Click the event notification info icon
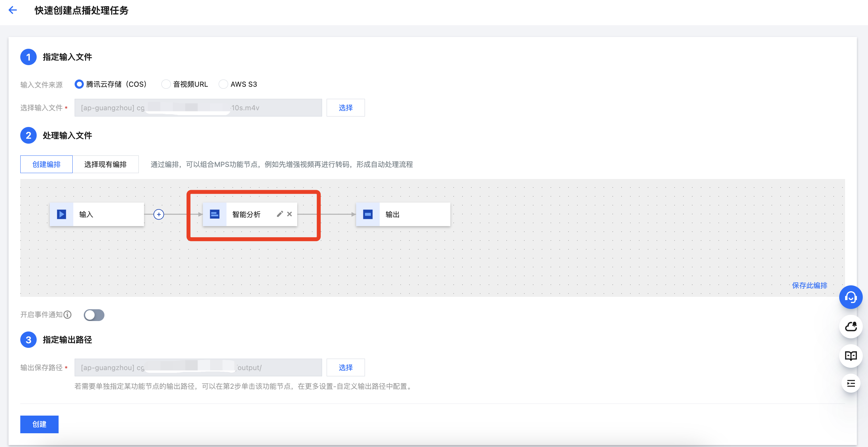Image resolution: width=868 pixels, height=447 pixels. click(x=67, y=314)
